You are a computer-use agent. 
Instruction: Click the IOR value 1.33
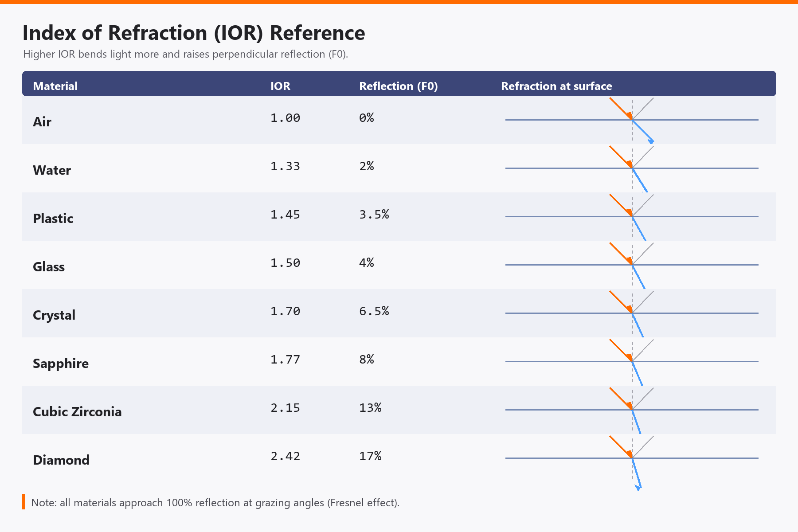[286, 166]
